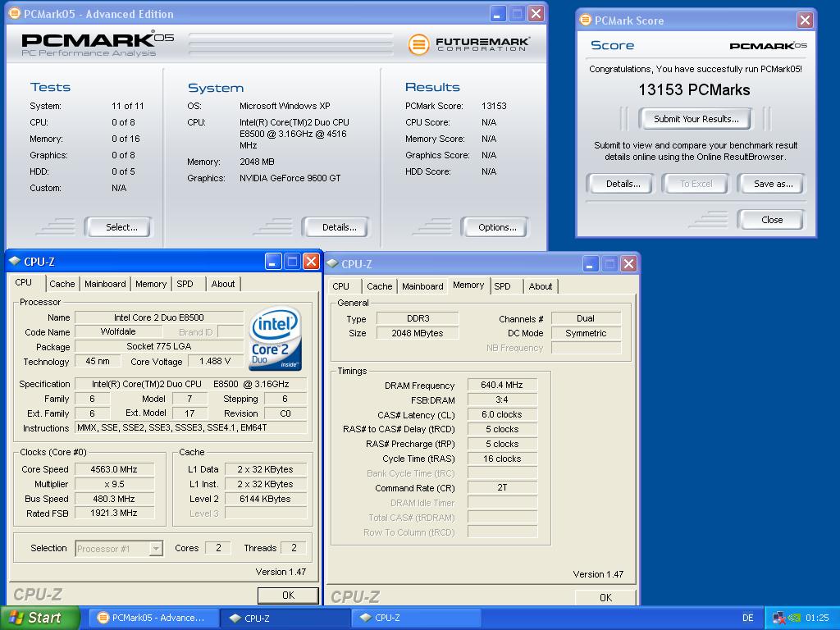Click the DC Mode Symmetric field
The image size is (840, 630).
pyautogui.click(x=586, y=333)
